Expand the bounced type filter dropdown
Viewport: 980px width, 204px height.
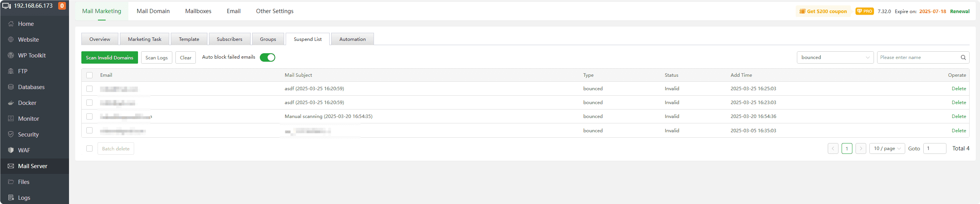click(x=835, y=57)
